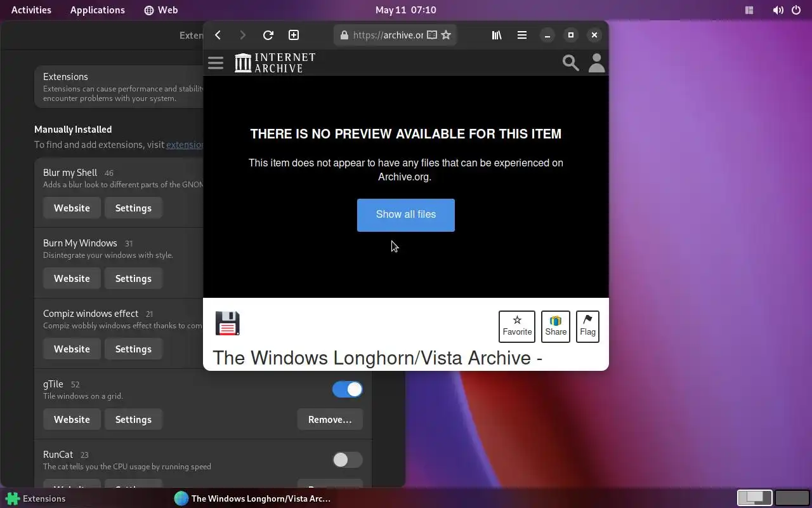Screen dimensions: 812x508
Task: Follow the extensions website link
Action: pyautogui.click(x=184, y=145)
